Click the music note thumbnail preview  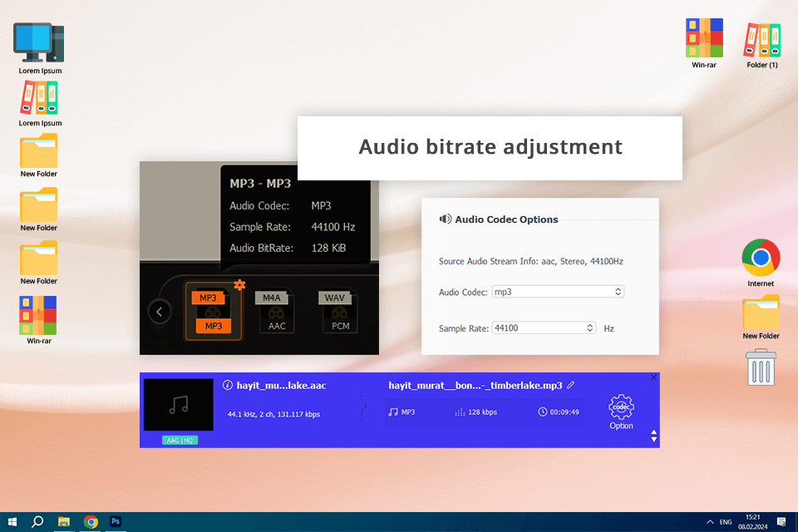pos(179,405)
